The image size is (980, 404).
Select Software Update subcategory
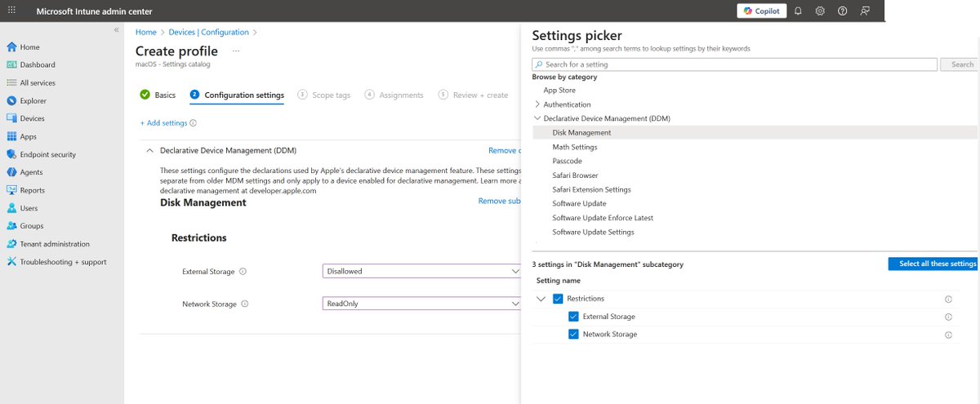pyautogui.click(x=579, y=204)
